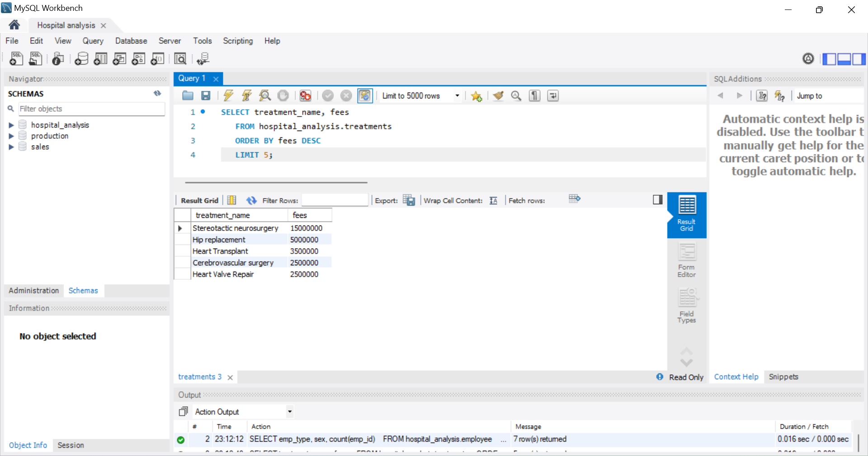Open script file in the query editor

pos(188,95)
